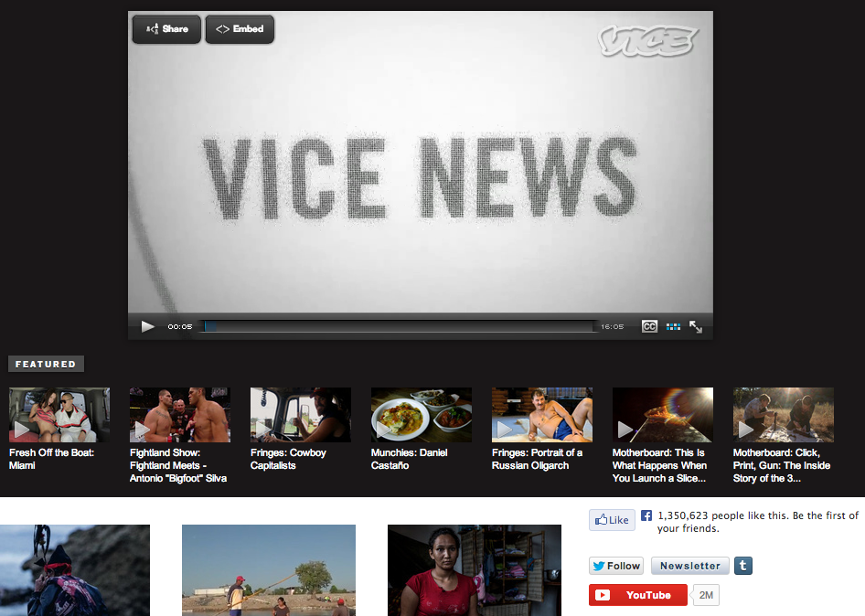Image resolution: width=865 pixels, height=616 pixels.
Task: Open the Fresh Off the Boat: Miami title link
Action: (51, 459)
